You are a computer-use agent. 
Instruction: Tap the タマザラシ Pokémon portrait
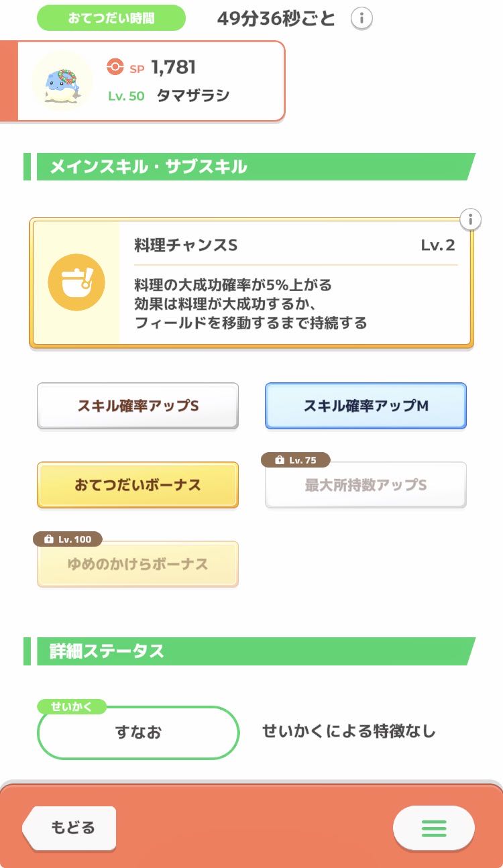(x=62, y=81)
